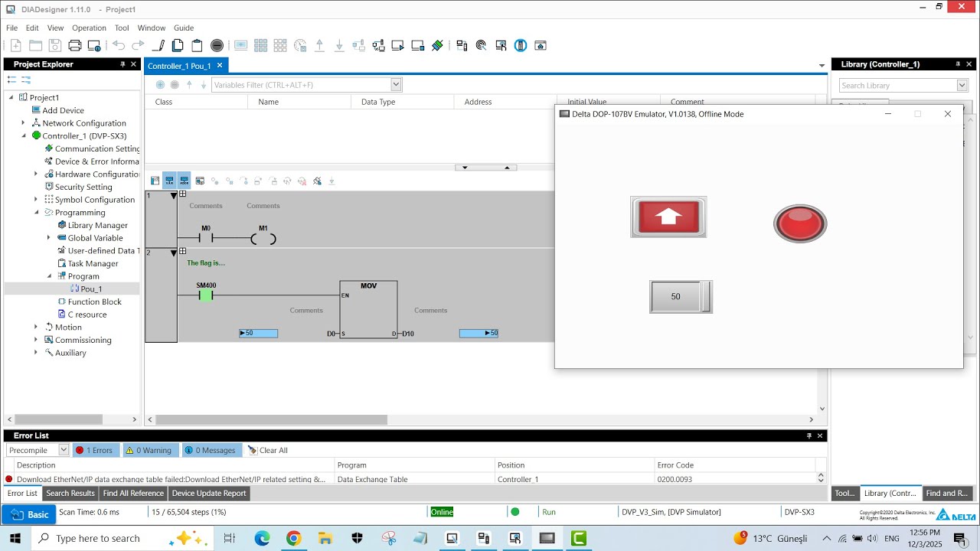This screenshot has height=551, width=980.
Task: Click the radar scan icon in the toolbar
Action: coord(481,45)
